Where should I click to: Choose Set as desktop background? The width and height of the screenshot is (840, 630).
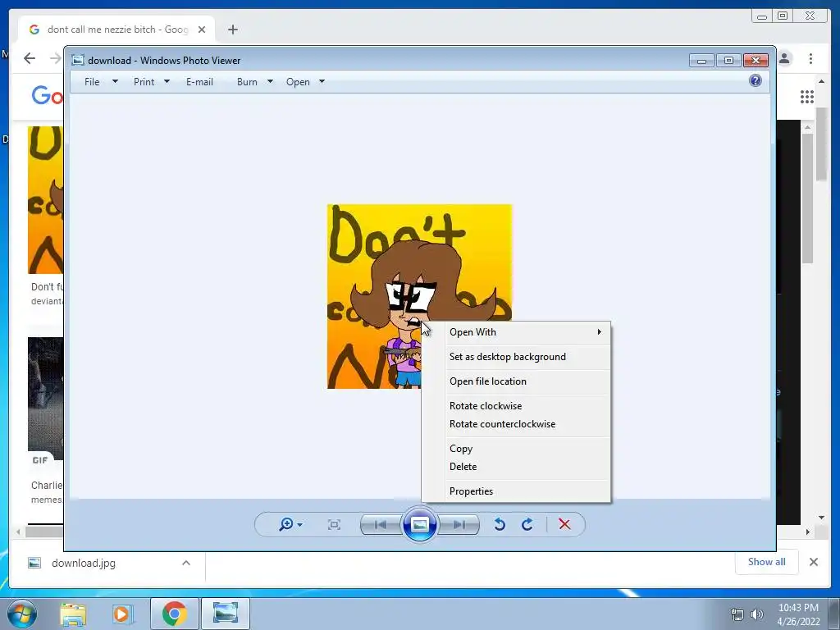tap(516, 357)
